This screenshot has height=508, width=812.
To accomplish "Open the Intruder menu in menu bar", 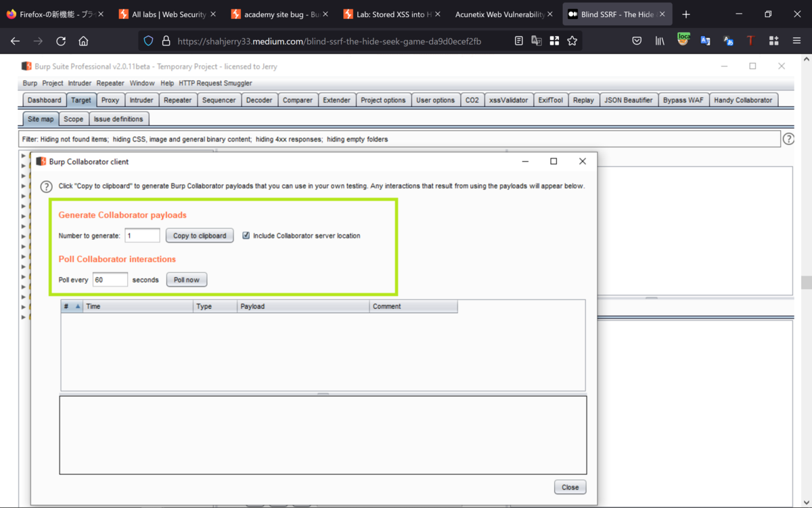I will coord(79,83).
